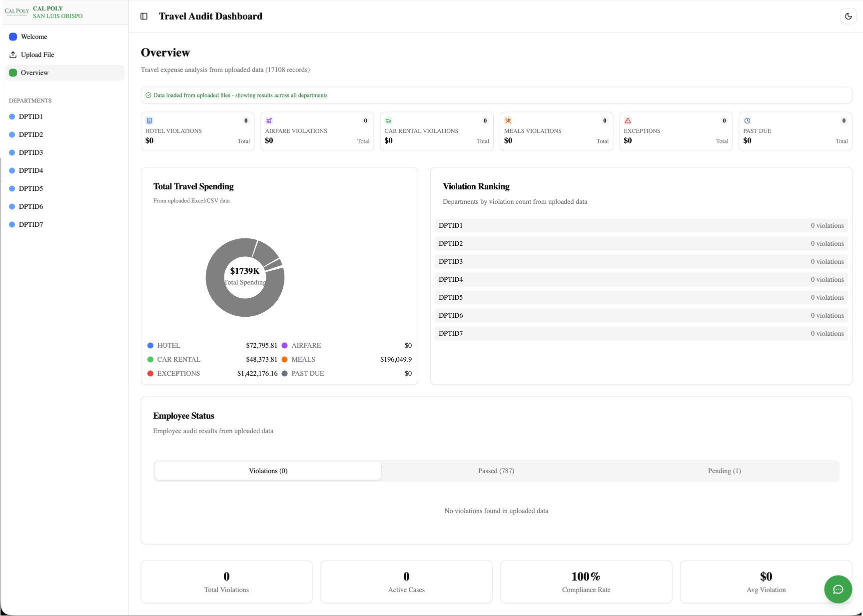863x616 pixels.
Task: Expand the DPTID7 department
Action: 30,224
